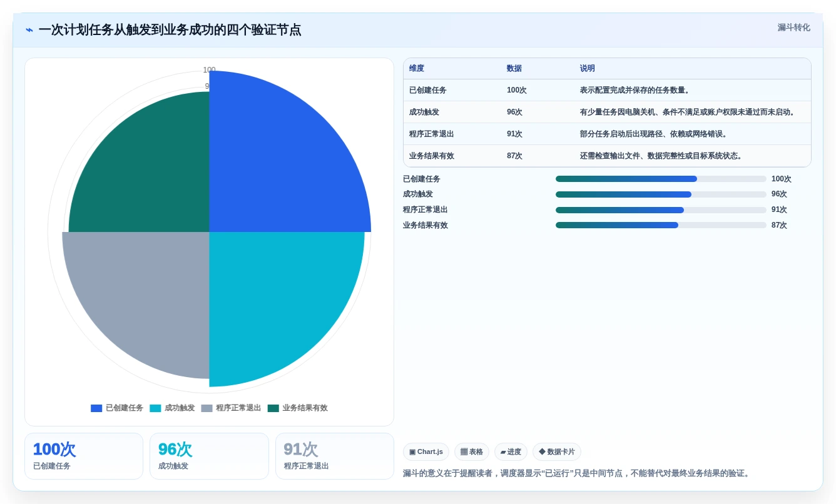Toggle the 程序正常退出 legend color swatch
The width and height of the screenshot is (836, 504).
(206, 408)
